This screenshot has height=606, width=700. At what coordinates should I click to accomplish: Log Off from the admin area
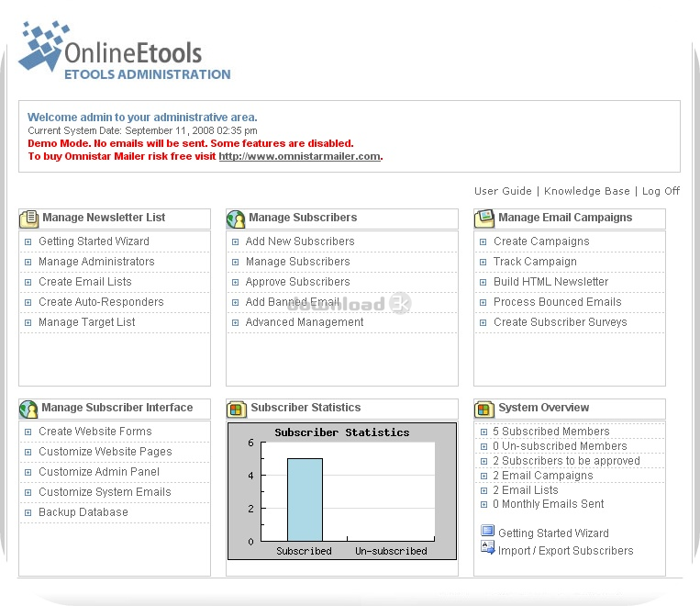click(661, 191)
